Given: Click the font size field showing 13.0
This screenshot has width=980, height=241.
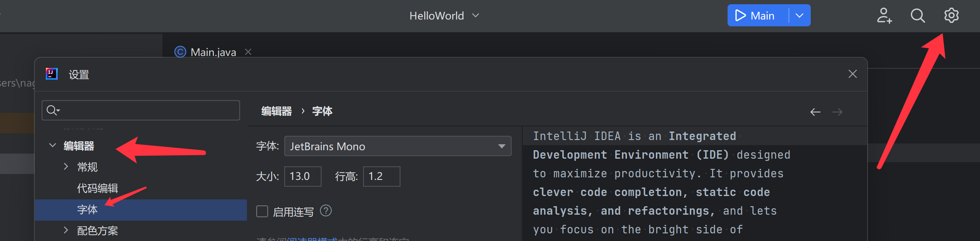Looking at the screenshot, I should [x=303, y=176].
